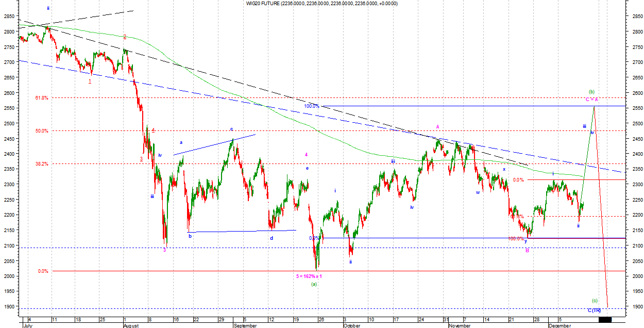
Task: Click the blue 100.0% label near 2550
Action: point(311,106)
